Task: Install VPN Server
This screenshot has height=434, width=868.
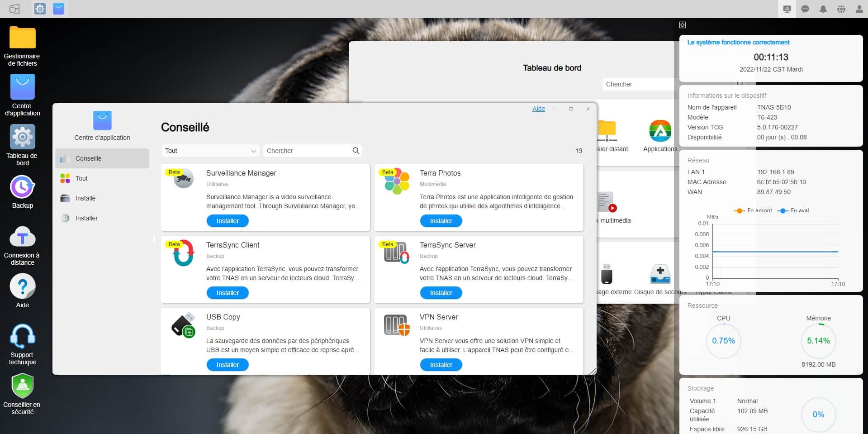Action: point(441,365)
